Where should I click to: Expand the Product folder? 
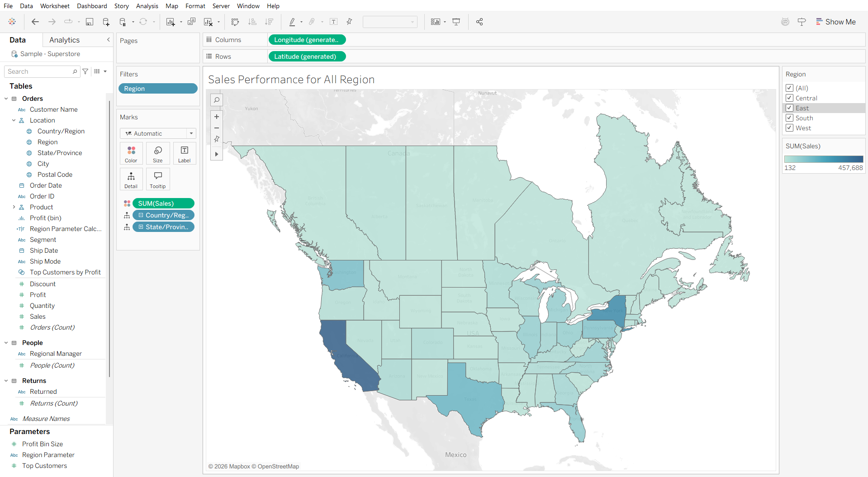click(x=14, y=207)
